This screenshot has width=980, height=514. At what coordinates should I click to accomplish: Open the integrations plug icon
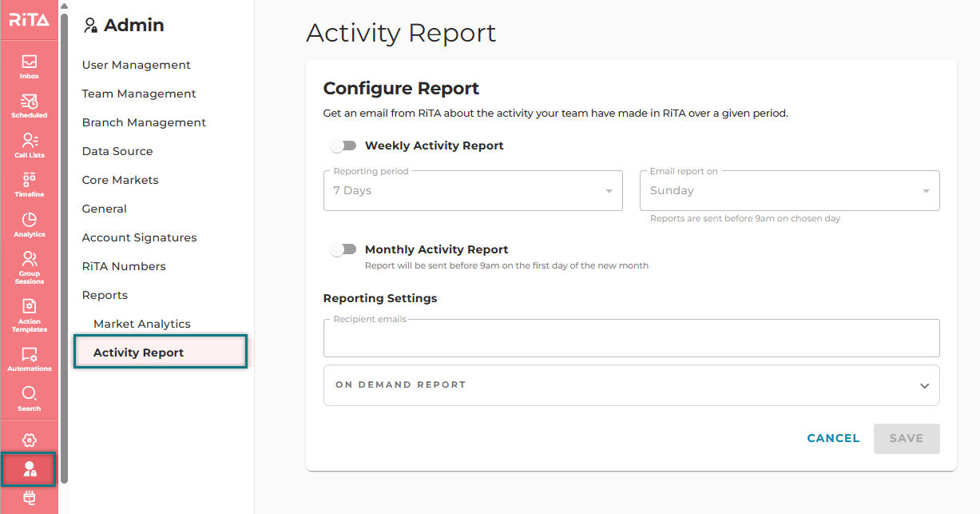pyautogui.click(x=29, y=499)
